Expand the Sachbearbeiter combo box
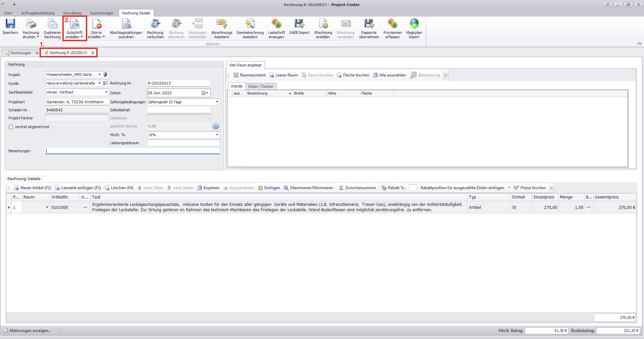 coord(106,92)
